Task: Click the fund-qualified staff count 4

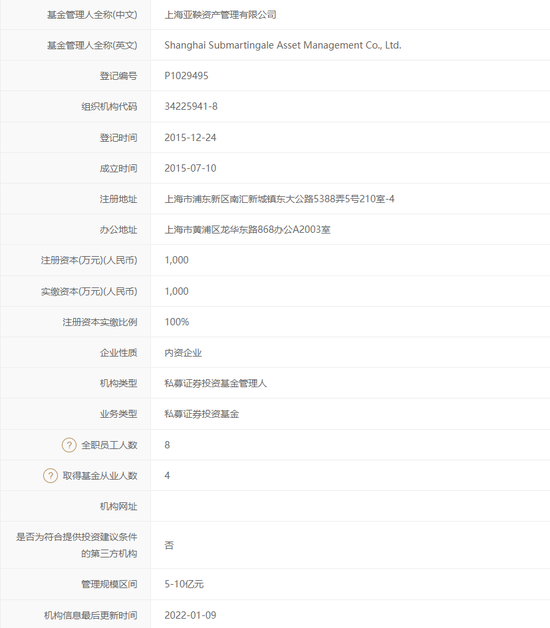Action: (x=167, y=476)
